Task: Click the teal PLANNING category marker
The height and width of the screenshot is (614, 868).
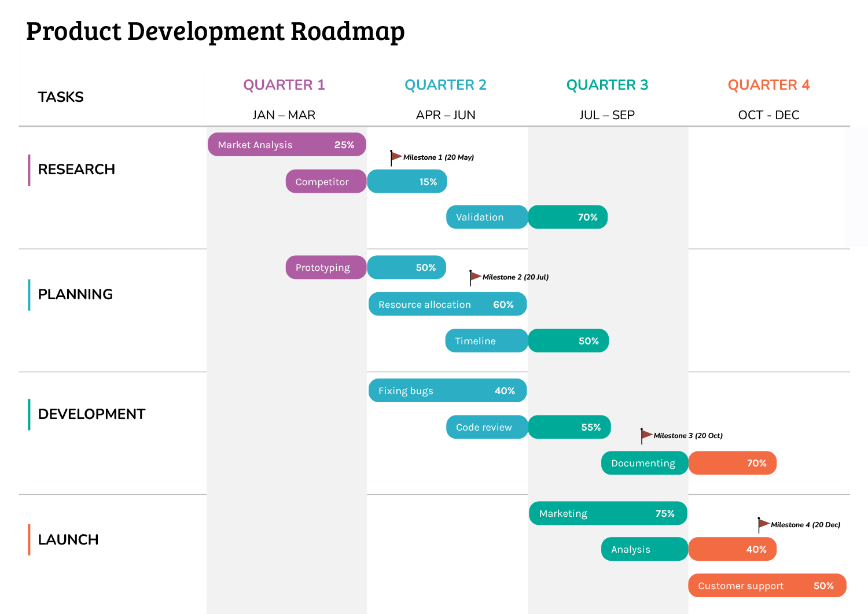Action: 29,295
